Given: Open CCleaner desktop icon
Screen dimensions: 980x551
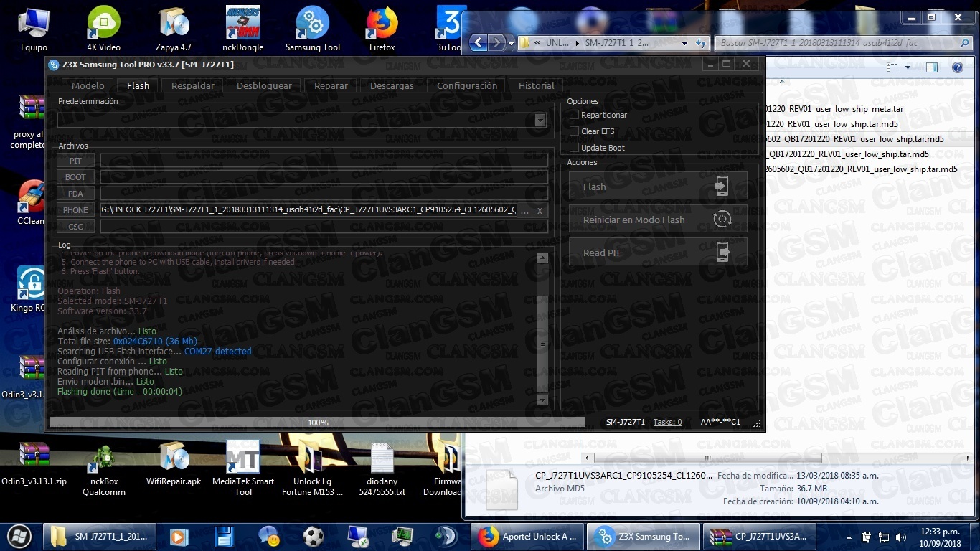Looking at the screenshot, I should click(x=31, y=203).
